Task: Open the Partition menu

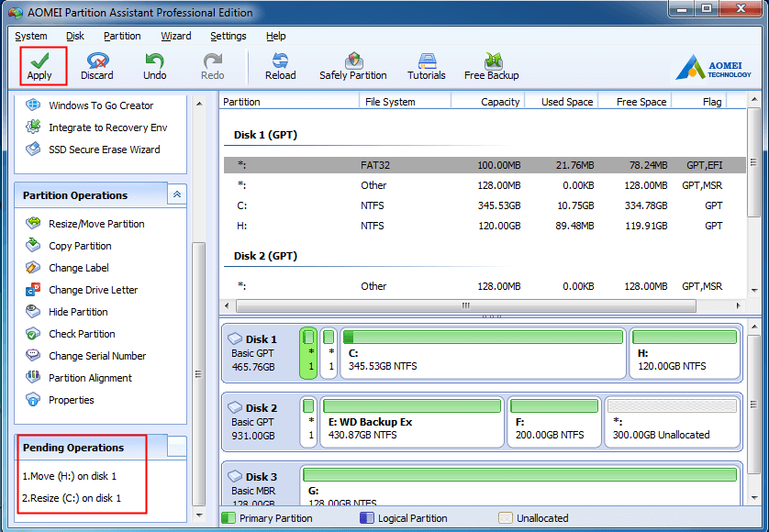Action: point(122,36)
